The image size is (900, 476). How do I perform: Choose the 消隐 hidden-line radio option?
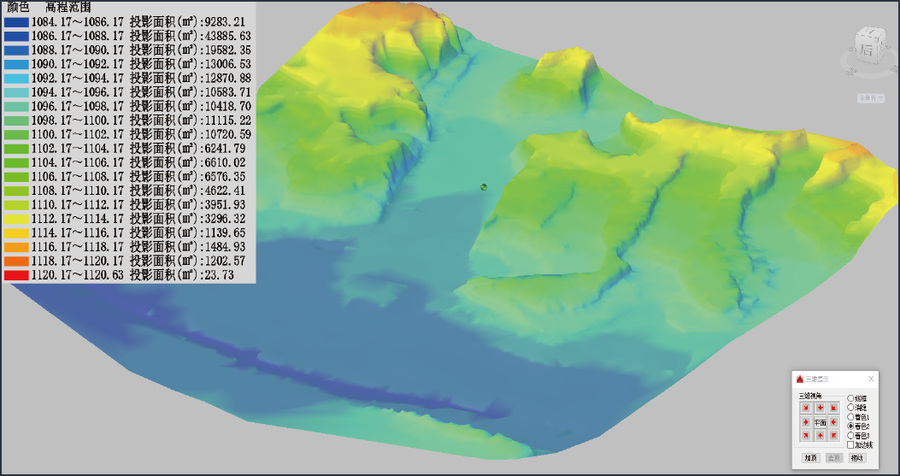pos(850,407)
